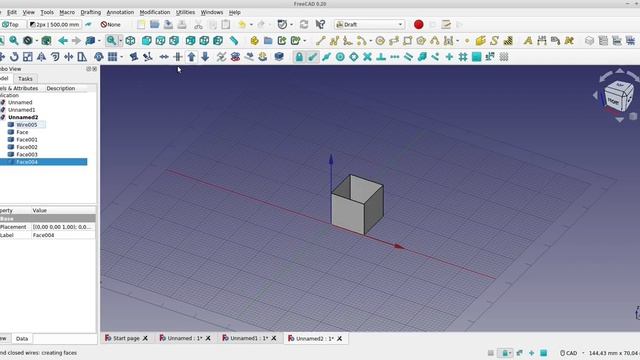
Task: Close the Unnamed2 document tab
Action: (x=340, y=338)
